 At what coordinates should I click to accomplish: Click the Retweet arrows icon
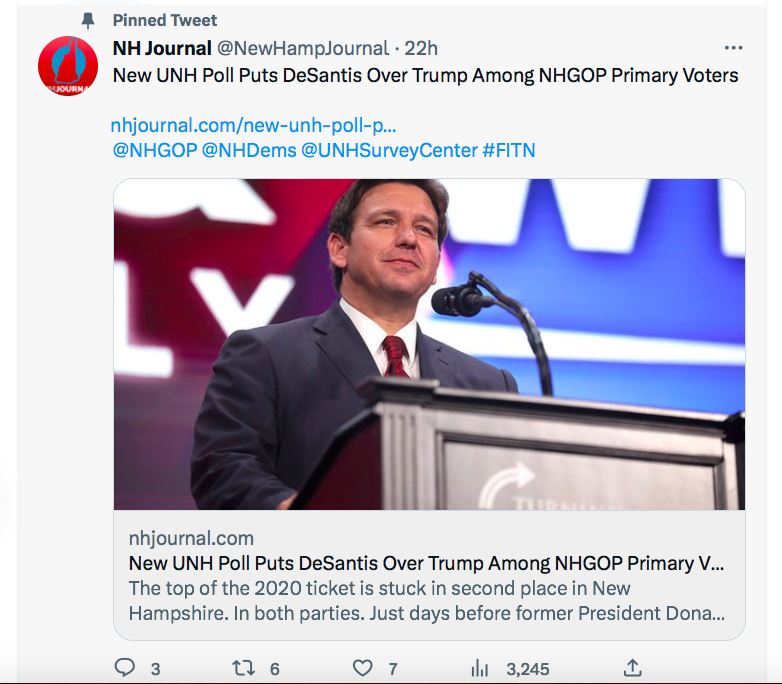coord(243,668)
